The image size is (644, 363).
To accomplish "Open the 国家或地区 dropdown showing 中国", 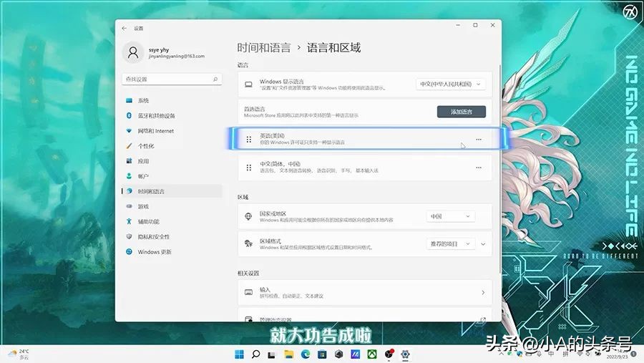I will click(450, 216).
